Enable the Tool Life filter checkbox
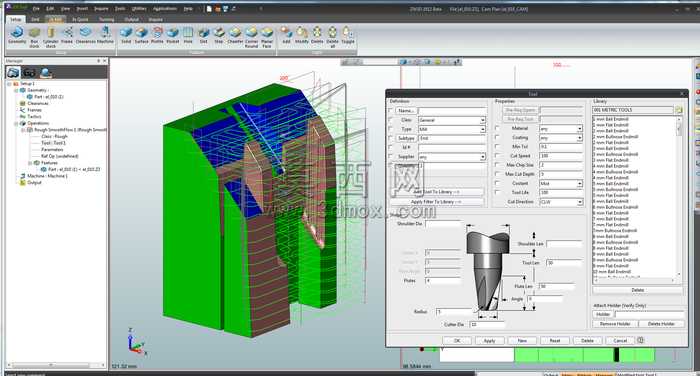 [497, 192]
